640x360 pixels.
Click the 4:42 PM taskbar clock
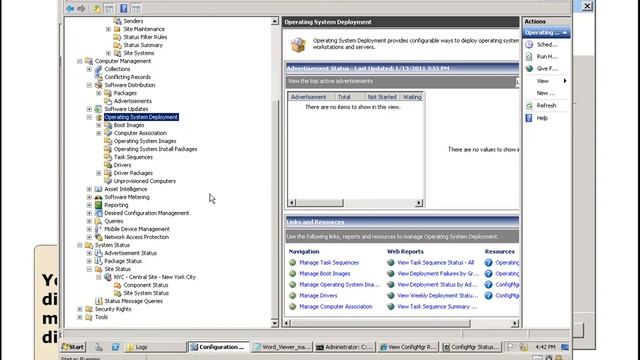click(x=545, y=347)
